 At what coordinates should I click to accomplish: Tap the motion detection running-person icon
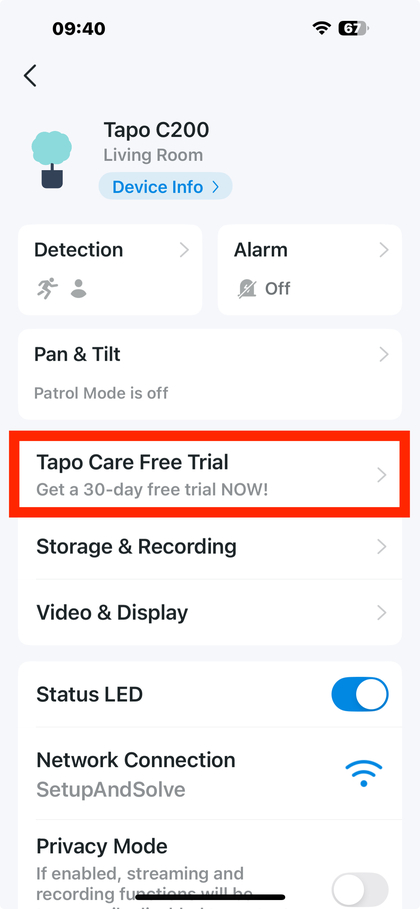pos(48,288)
